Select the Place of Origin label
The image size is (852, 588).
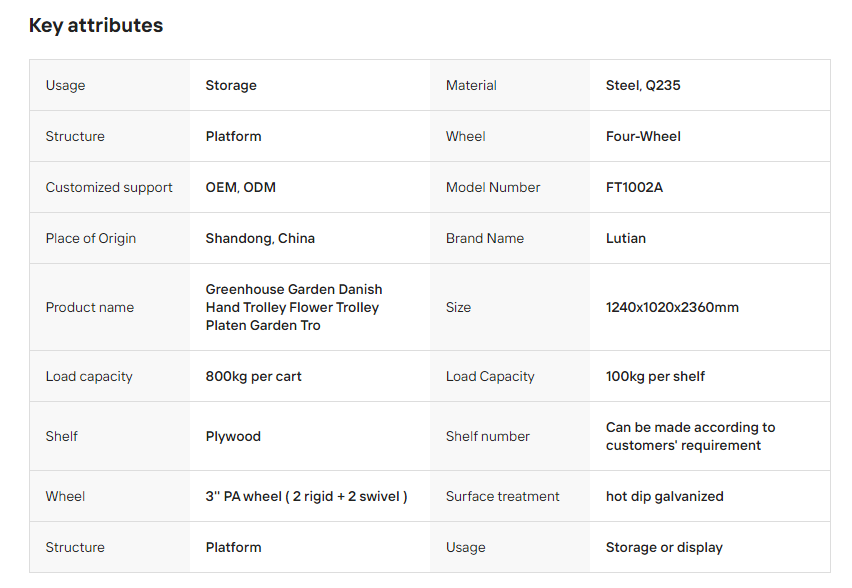pos(91,239)
